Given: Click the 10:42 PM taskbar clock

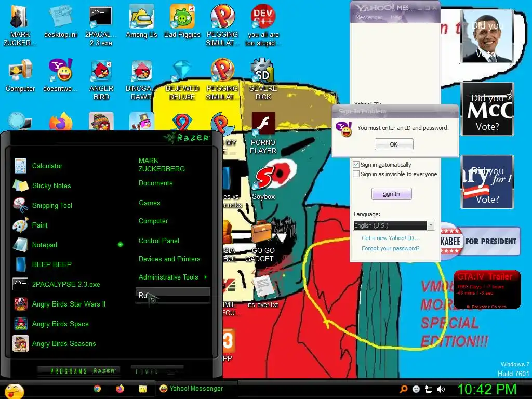Looking at the screenshot, I should coord(487,389).
